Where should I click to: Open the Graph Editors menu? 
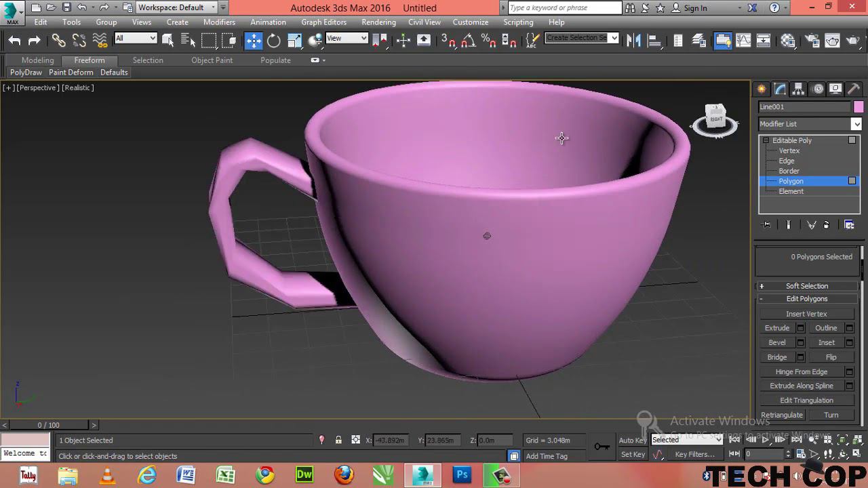coord(323,22)
